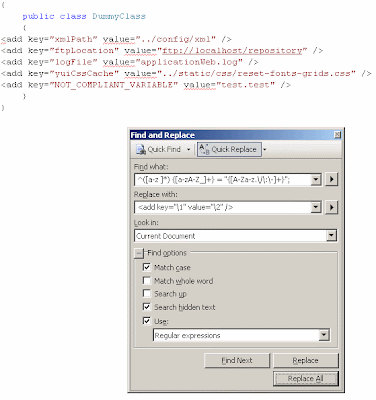This screenshot has height=400, width=376.
Task: Click the DummyClass class name in code
Action: point(119,16)
